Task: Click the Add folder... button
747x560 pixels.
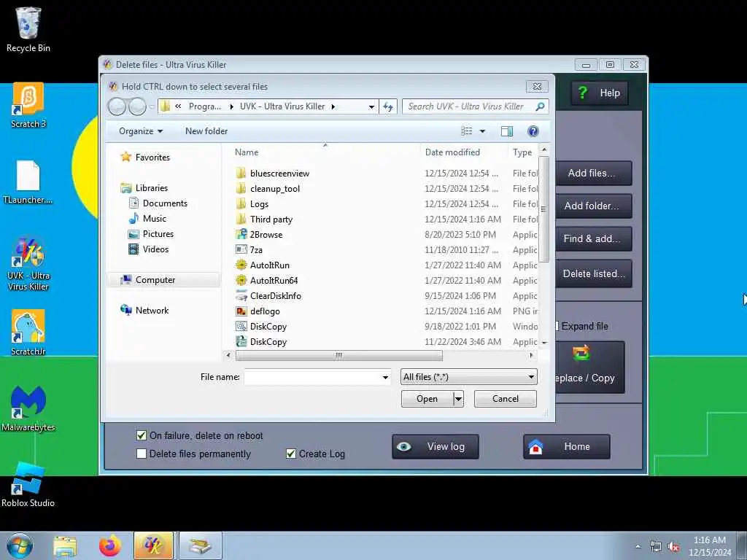Action: point(593,206)
